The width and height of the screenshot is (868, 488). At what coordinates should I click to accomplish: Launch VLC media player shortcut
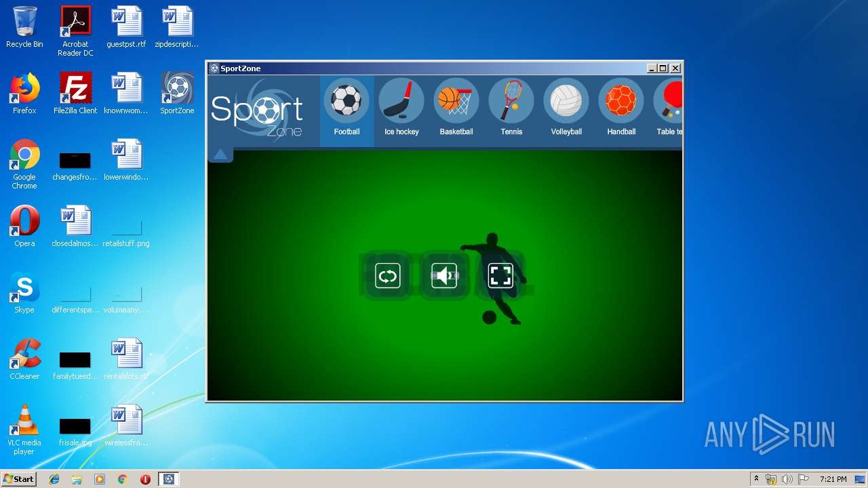[x=24, y=430]
